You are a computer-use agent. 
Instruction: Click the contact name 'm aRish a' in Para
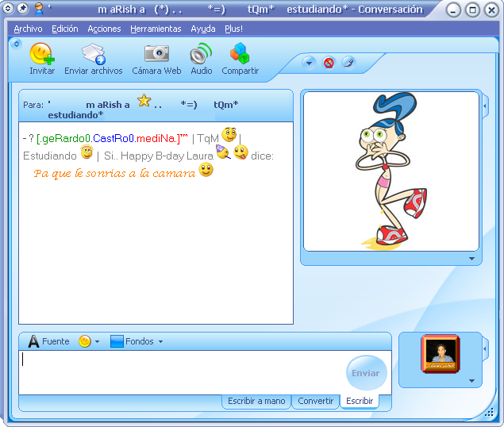pos(108,105)
